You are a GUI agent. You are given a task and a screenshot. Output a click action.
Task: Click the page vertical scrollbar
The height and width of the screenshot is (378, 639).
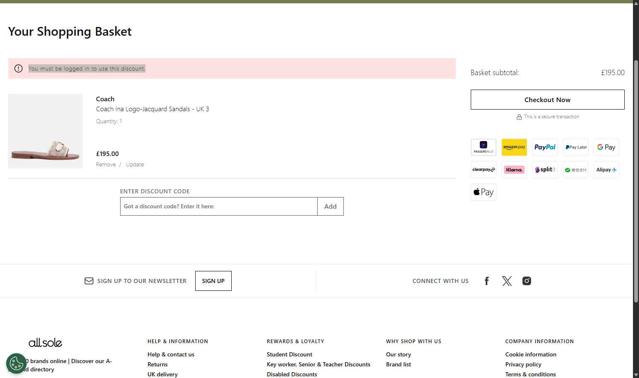tap(636, 181)
